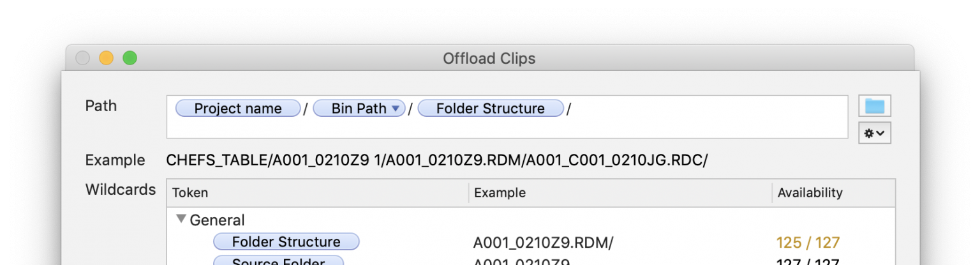Sort by the Availability column header
This screenshot has width=980, height=265.
(810, 193)
